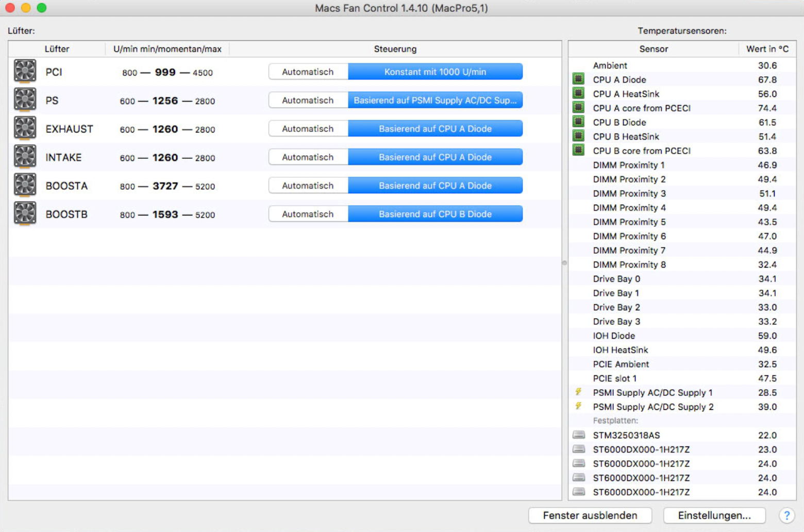The height and width of the screenshot is (532, 804).
Task: Click the Steuerung column header
Action: [395, 49]
